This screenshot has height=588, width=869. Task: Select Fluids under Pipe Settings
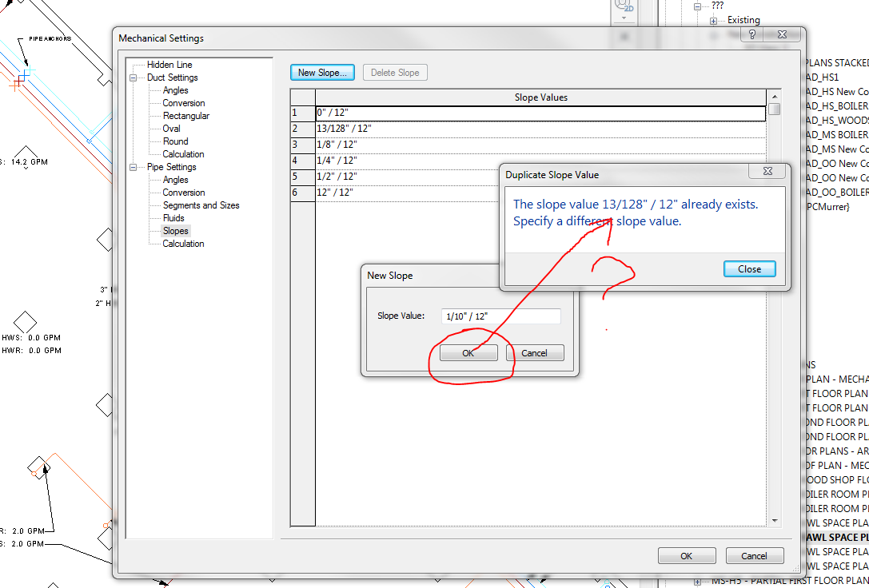click(173, 217)
